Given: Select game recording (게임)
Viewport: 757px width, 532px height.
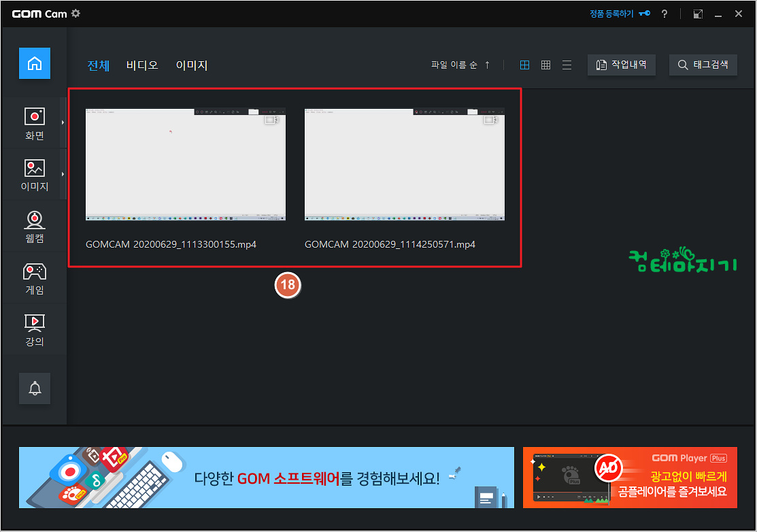Looking at the screenshot, I should coord(35,278).
